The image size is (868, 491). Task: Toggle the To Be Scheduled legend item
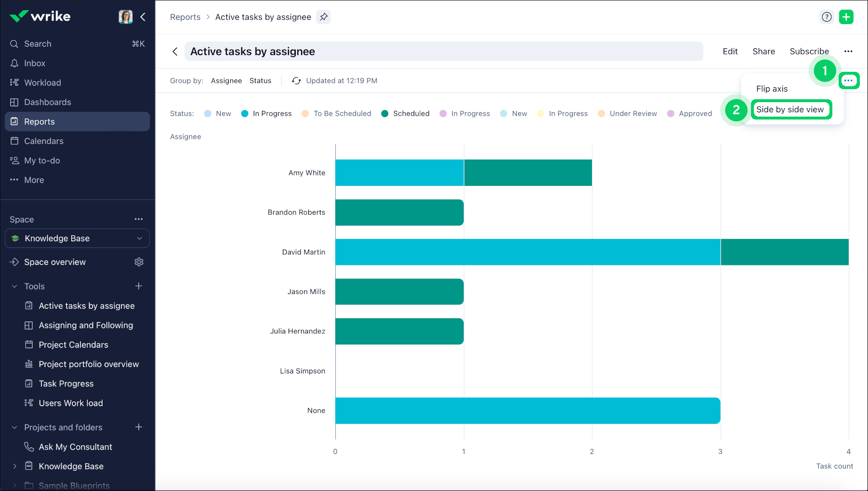click(x=337, y=114)
